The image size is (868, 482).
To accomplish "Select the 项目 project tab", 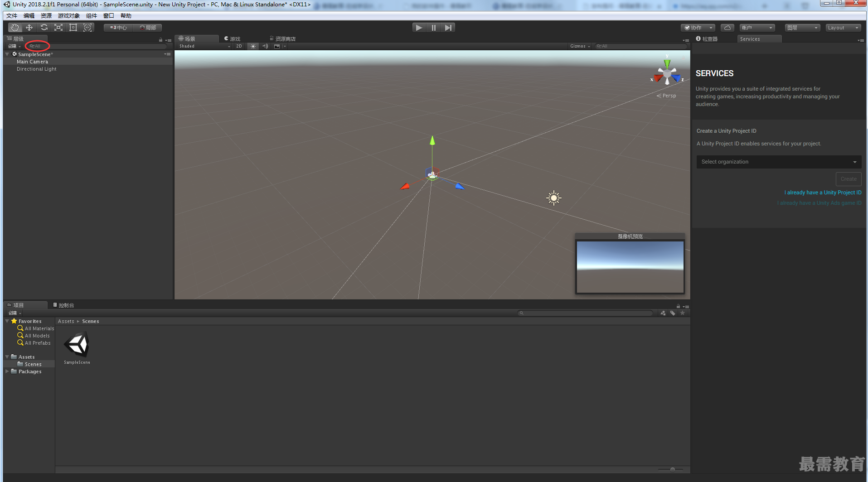I will (25, 305).
